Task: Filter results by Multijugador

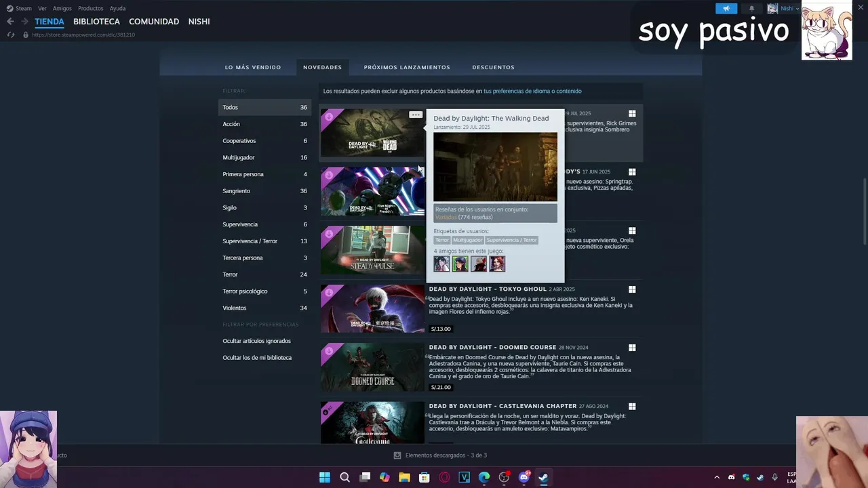Action: pyautogui.click(x=264, y=157)
